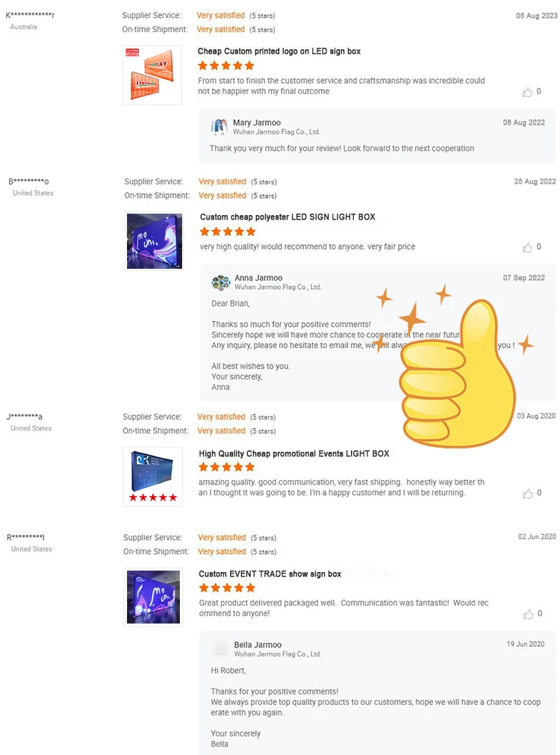Click reviewer name B**********o
The height and width of the screenshot is (755, 560).
[28, 181]
